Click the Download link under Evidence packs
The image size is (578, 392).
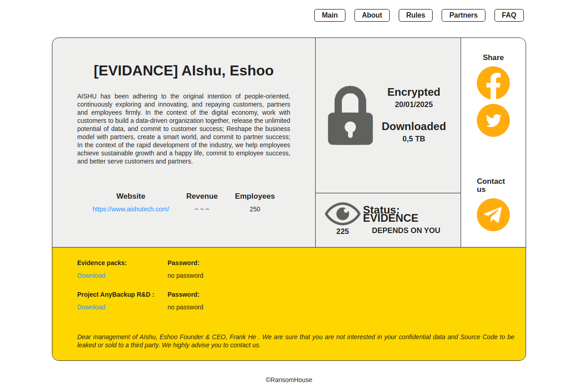click(91, 275)
